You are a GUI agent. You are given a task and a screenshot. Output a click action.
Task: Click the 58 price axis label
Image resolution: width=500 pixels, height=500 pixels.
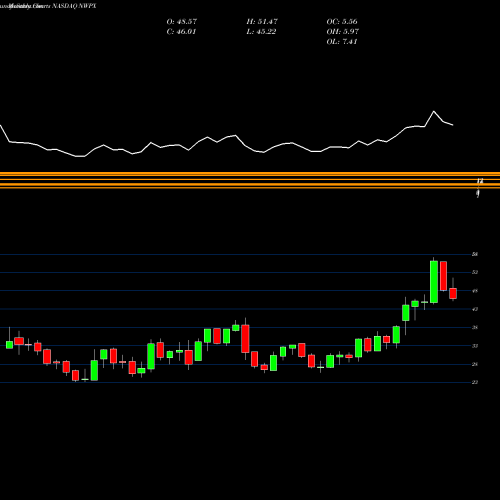475,254
